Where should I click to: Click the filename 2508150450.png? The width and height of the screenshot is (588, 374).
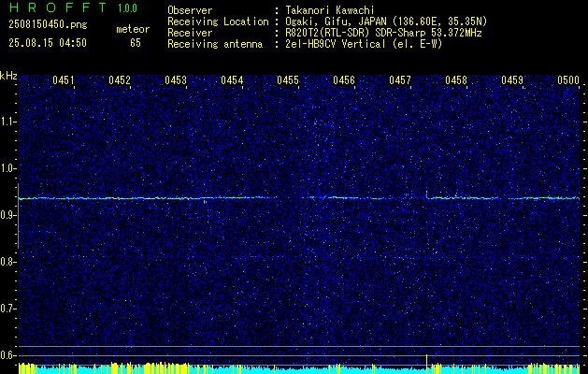48,25
